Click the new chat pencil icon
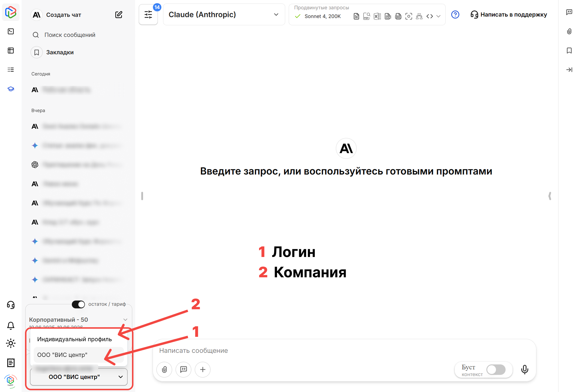580x392 pixels. (x=119, y=15)
